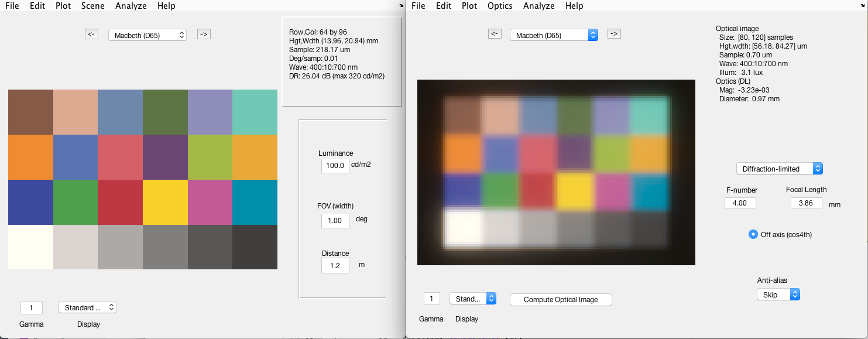Viewport: 868px width, 339px height.
Task: Click orange patch in Scene Macbeth chart
Action: point(30,157)
